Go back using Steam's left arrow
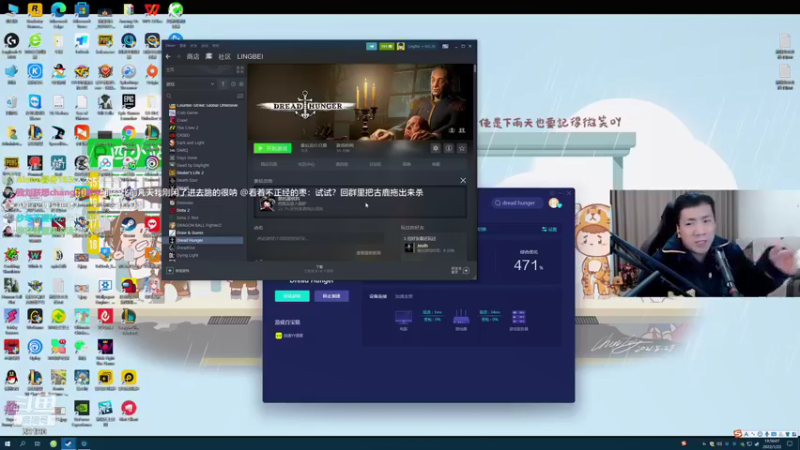This screenshot has width=800, height=450. (x=168, y=57)
